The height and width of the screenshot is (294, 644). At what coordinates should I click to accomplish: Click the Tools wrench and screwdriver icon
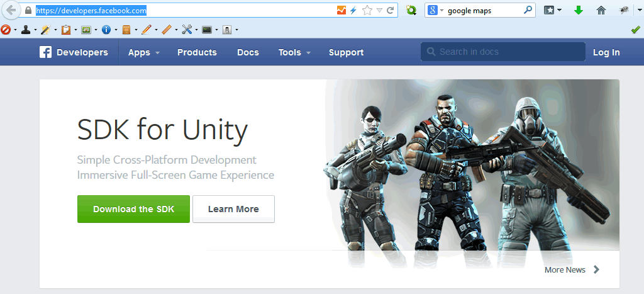tap(187, 30)
